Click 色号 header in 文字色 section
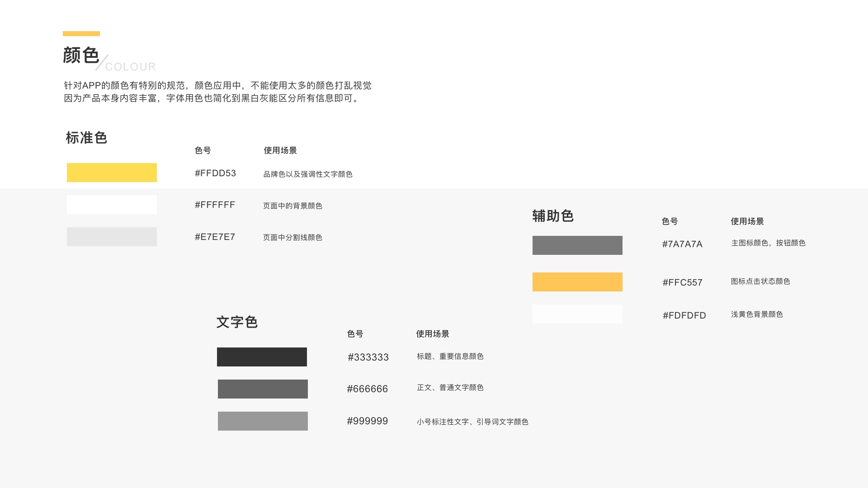The image size is (868, 488). pos(355,334)
